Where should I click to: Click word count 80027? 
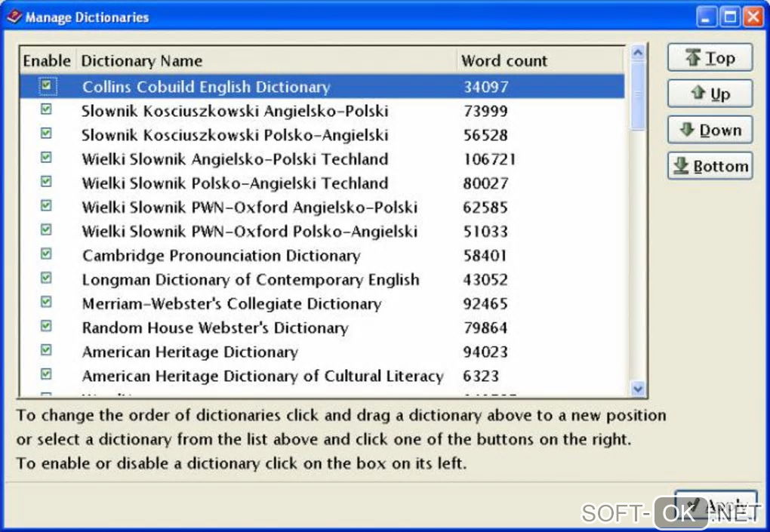coord(485,183)
